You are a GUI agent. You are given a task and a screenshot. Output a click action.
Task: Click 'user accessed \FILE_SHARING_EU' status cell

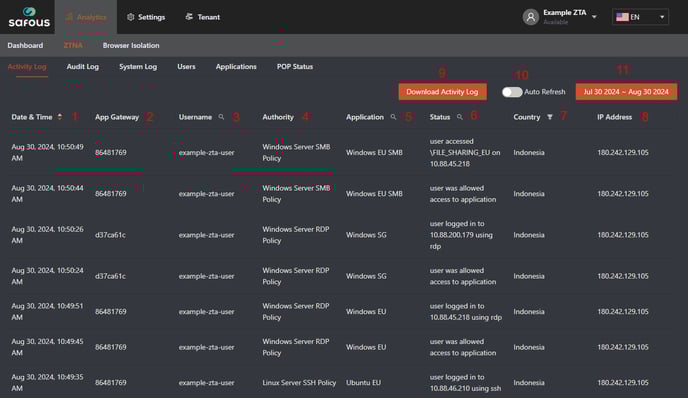point(465,152)
